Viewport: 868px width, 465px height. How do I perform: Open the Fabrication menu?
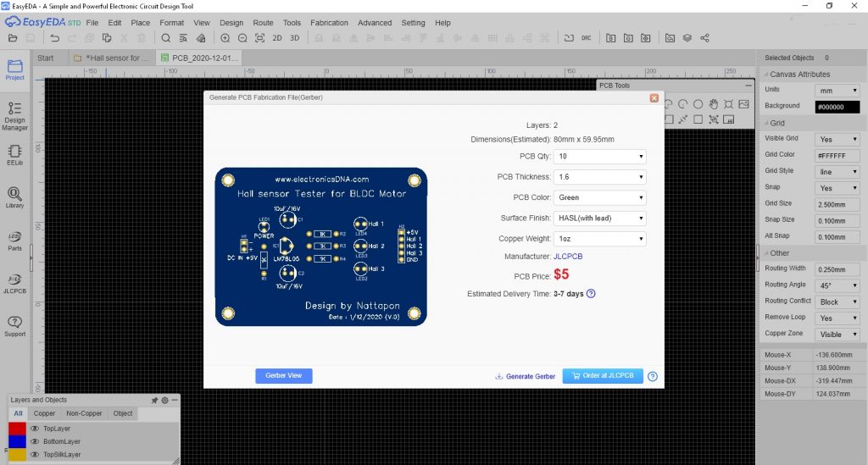330,23
